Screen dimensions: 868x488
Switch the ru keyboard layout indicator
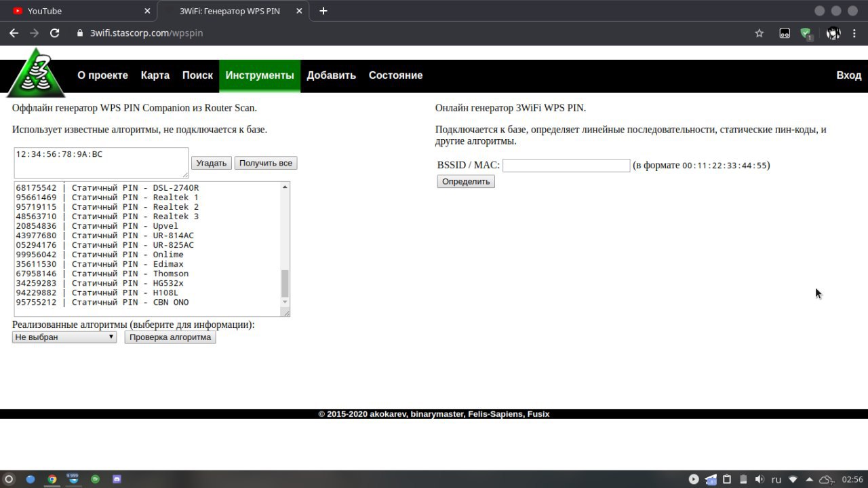point(776,479)
